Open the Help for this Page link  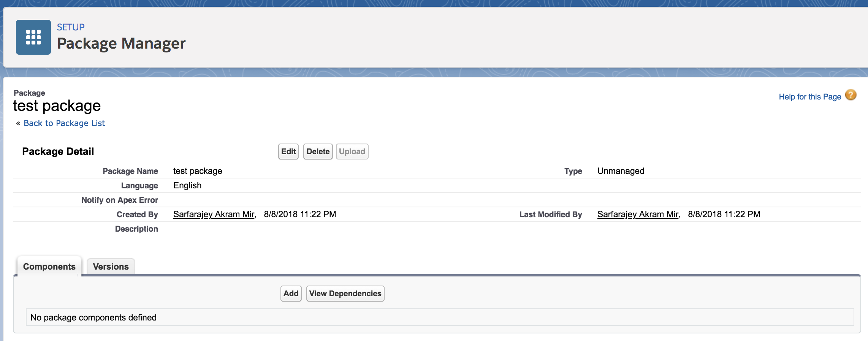click(x=809, y=97)
